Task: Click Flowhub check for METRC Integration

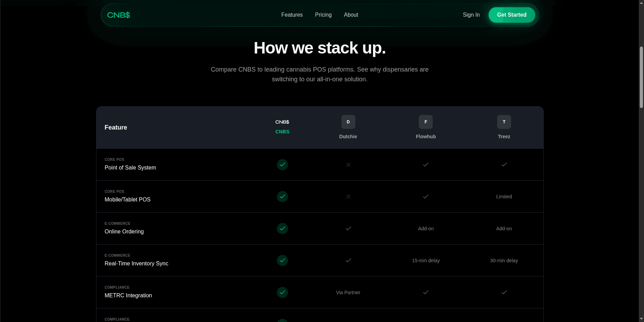Action: point(426,292)
